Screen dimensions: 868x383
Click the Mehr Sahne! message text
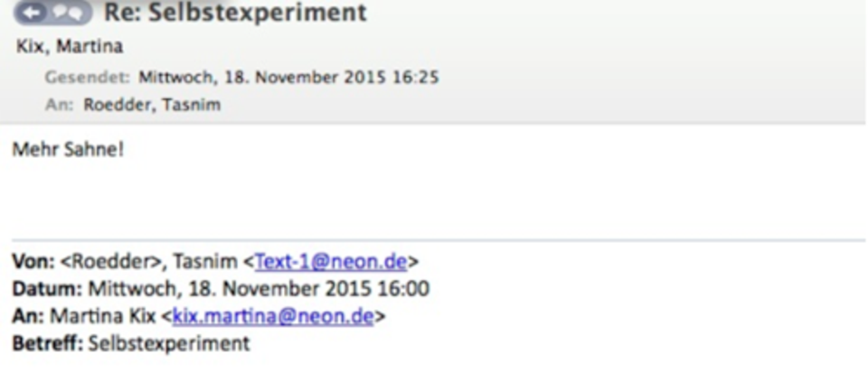(68, 150)
